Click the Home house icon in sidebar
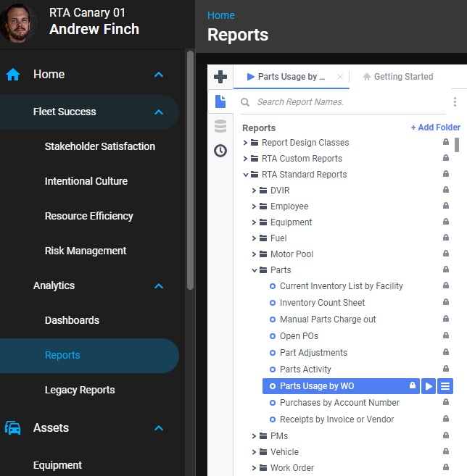Screen dimensions: 467x476 [13, 75]
